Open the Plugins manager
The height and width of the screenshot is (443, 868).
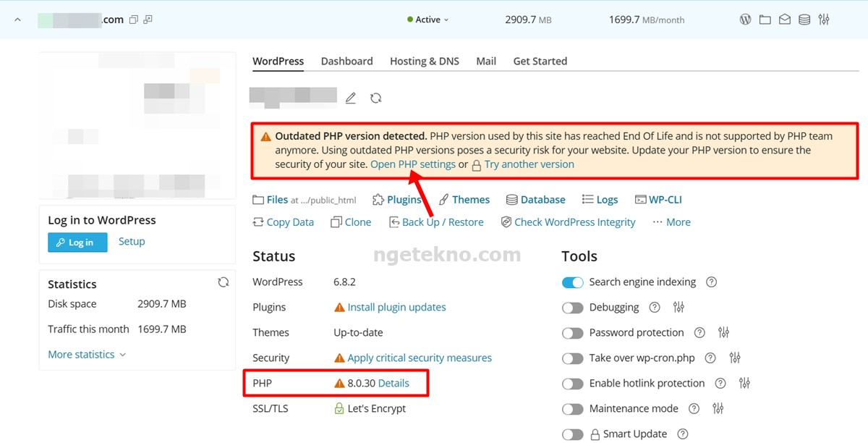pos(396,200)
